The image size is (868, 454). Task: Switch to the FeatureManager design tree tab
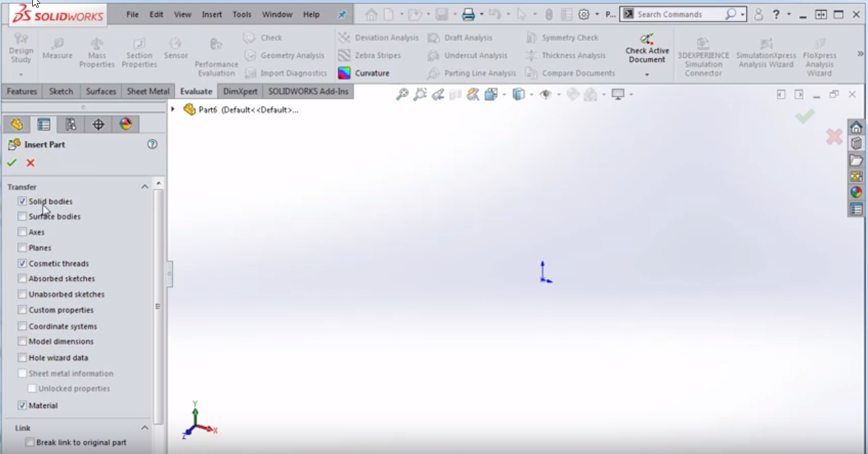[17, 124]
